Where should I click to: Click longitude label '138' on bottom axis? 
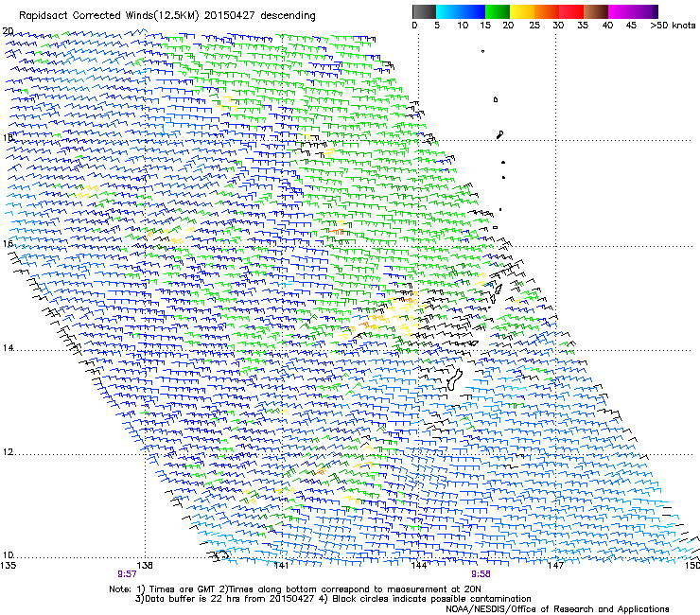[145, 566]
